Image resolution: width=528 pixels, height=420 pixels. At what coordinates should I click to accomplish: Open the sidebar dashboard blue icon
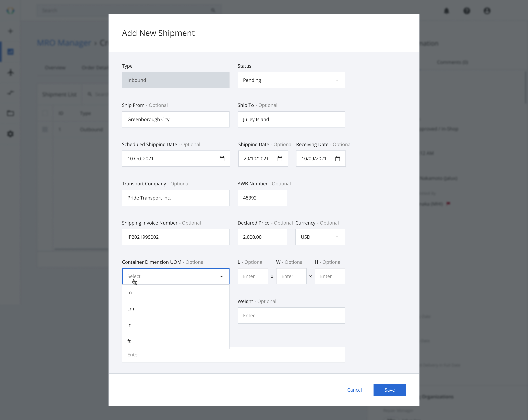pyautogui.click(x=10, y=52)
